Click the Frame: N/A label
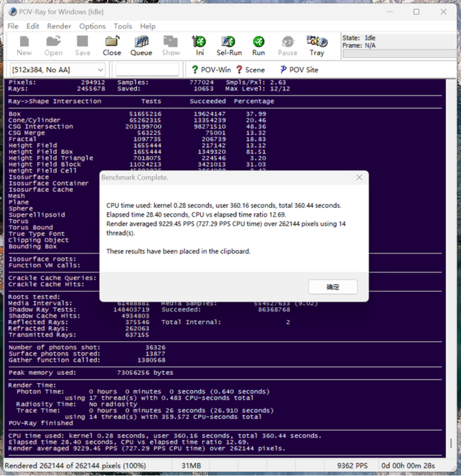 [359, 45]
